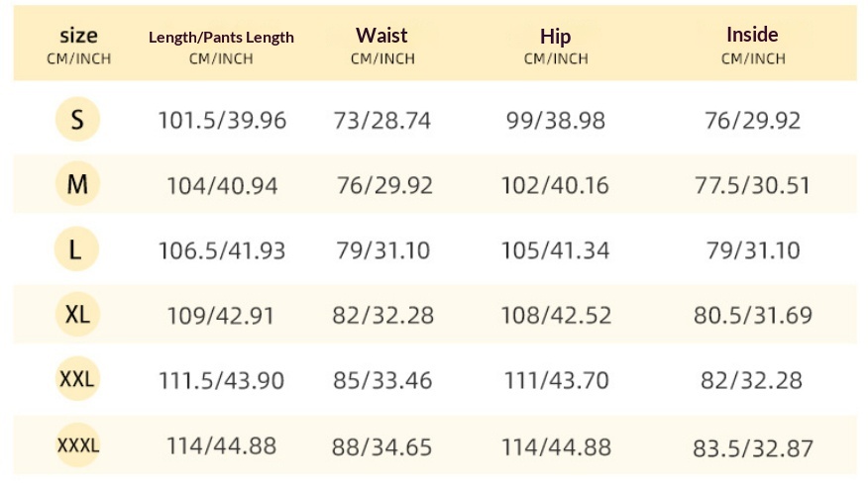Select inside value 83.5/32.87

click(753, 448)
